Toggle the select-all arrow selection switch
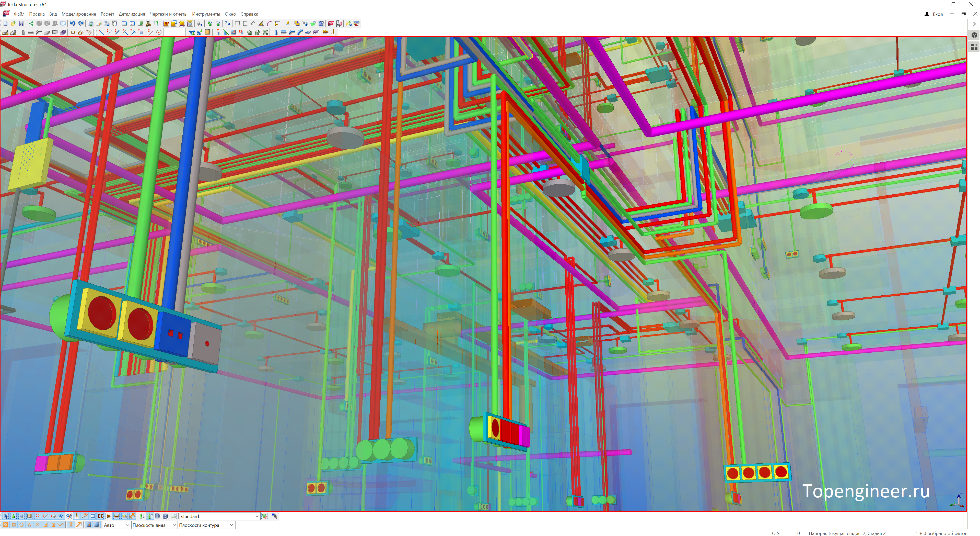This screenshot has height=536, width=980. (6, 516)
